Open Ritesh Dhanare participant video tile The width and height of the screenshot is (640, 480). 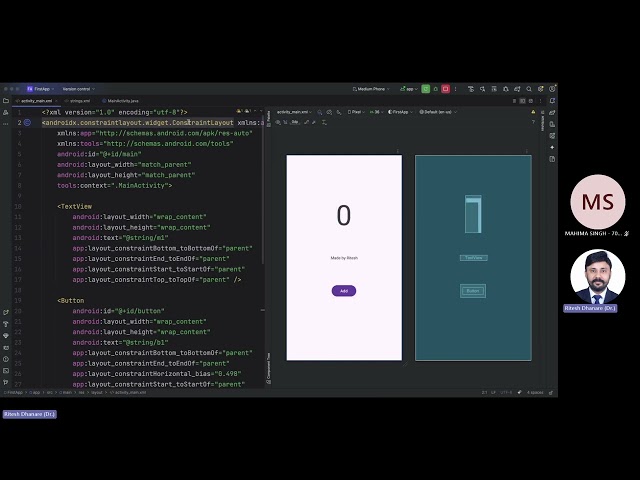(x=598, y=277)
